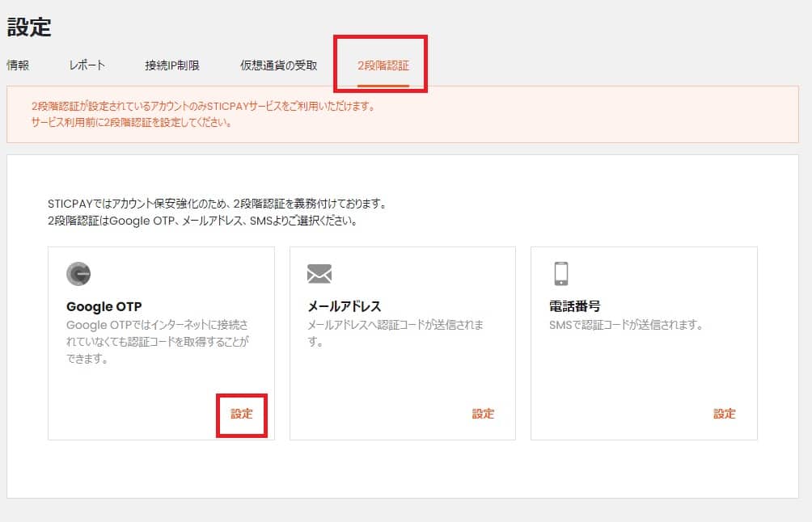Click the email envelope icon
The image size is (812, 522).
point(319,274)
